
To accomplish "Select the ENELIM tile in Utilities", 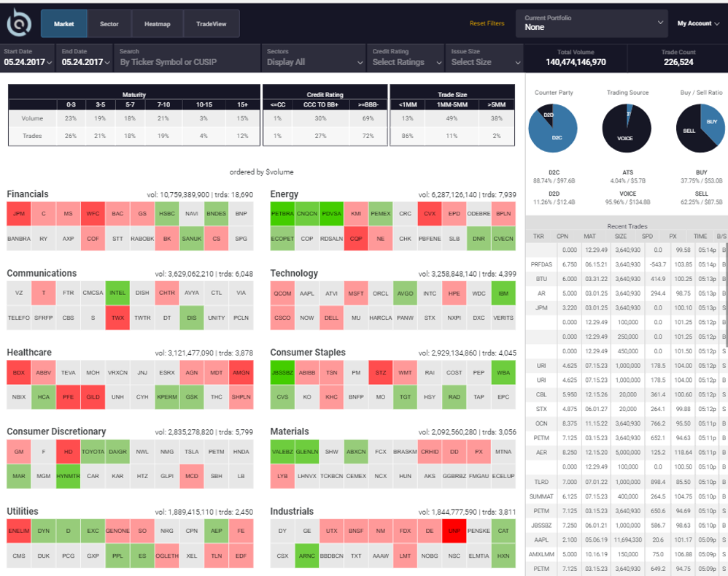I will click(19, 531).
